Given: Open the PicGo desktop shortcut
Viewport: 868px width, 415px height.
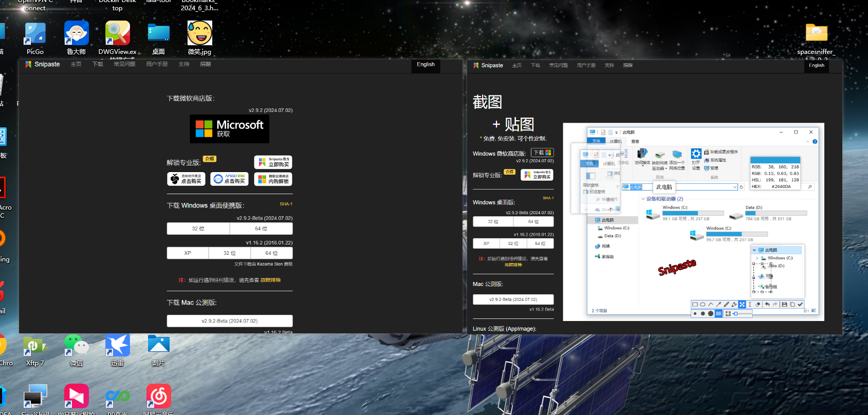Looking at the screenshot, I should click(35, 34).
